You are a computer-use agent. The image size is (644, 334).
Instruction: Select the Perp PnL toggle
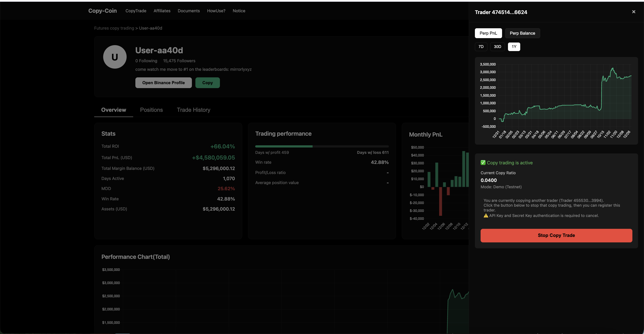pyautogui.click(x=488, y=33)
